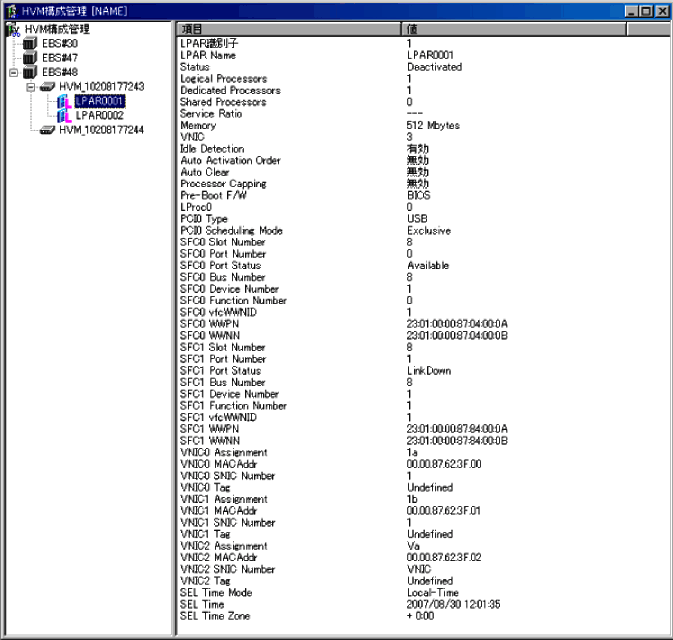Click the 値 column header
This screenshot has width=673, height=640.
[x=514, y=29]
